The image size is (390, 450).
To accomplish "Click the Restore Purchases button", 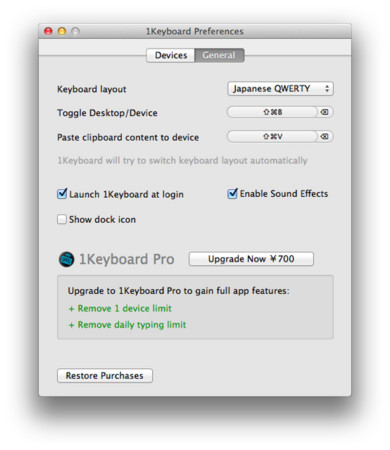I will (105, 376).
